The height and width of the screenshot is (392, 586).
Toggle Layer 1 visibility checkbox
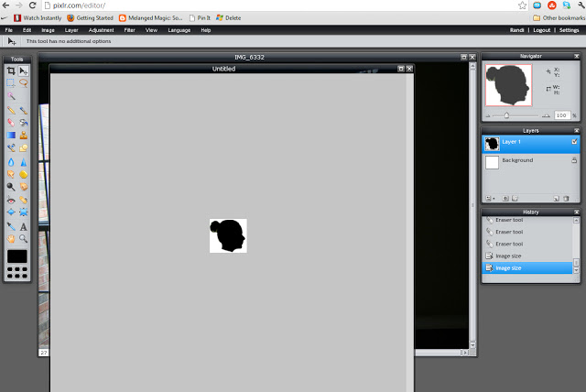pos(574,143)
